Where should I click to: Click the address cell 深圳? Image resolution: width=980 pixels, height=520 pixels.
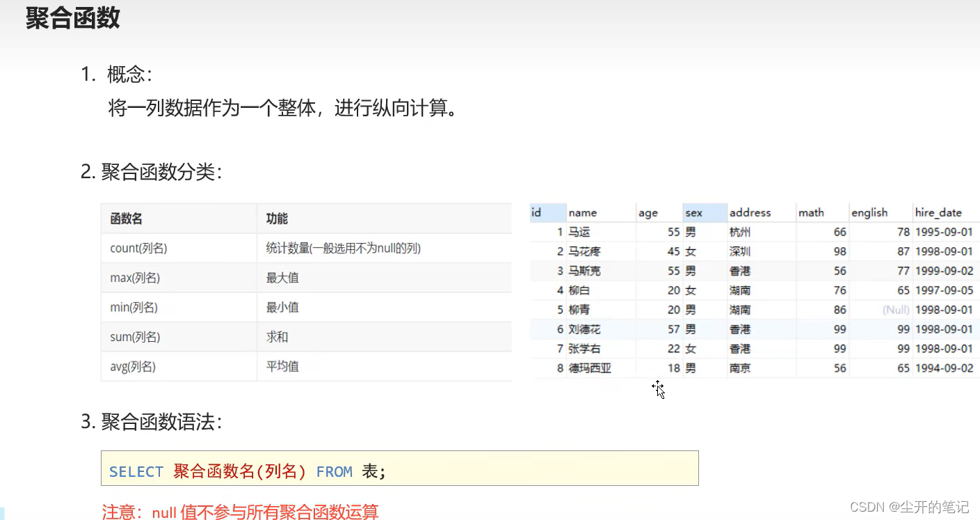740,251
